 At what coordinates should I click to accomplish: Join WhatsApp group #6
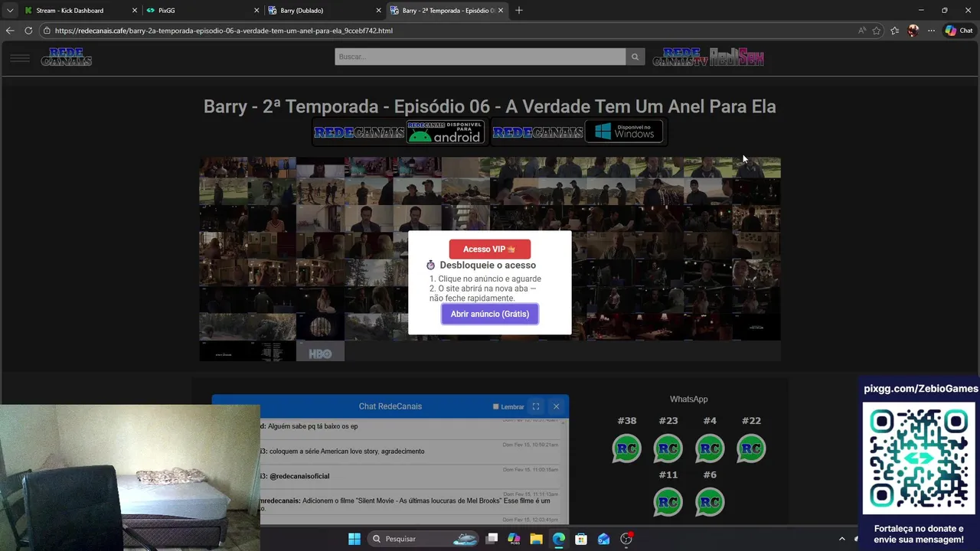click(x=710, y=502)
